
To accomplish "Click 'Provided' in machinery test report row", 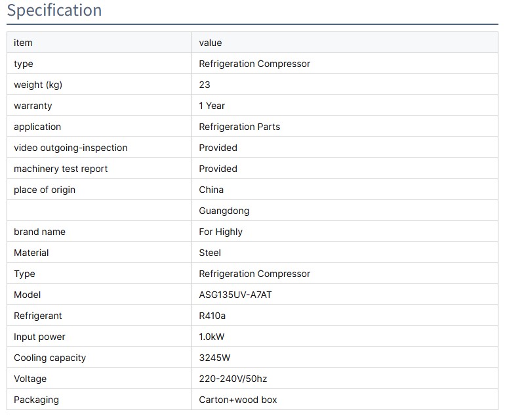I will 218,169.
